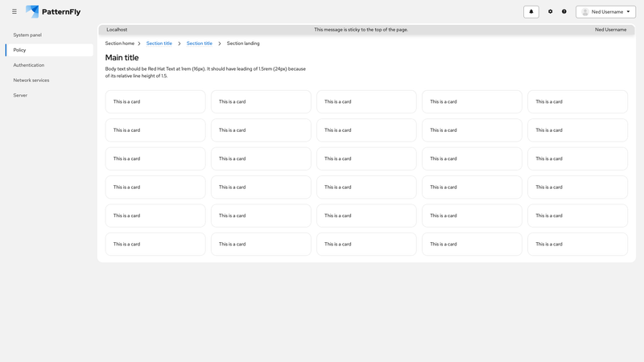This screenshot has width=644, height=362.
Task: Select Policy in the sidebar
Action: point(49,50)
